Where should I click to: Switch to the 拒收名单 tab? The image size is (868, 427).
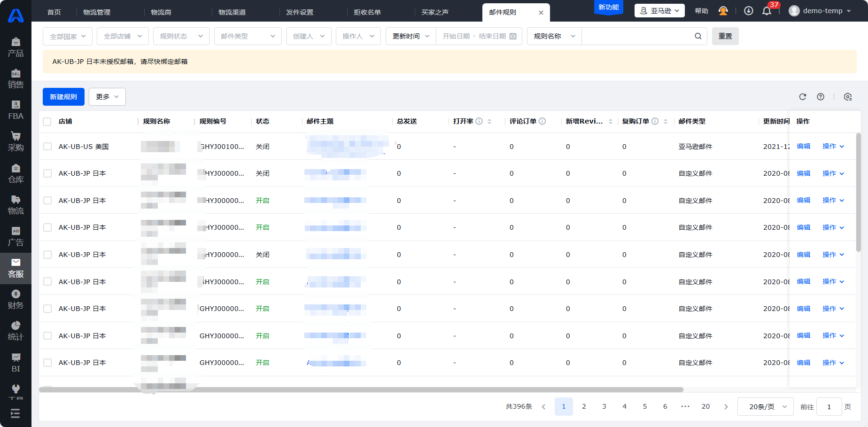tap(367, 12)
